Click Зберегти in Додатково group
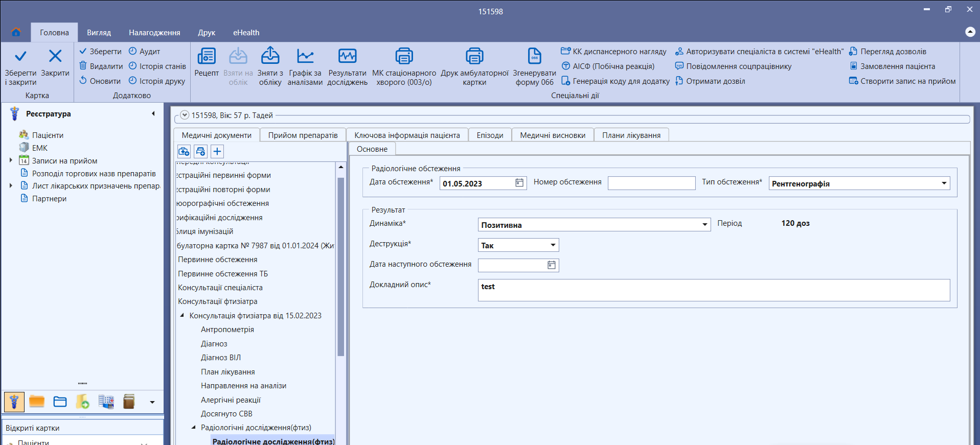 click(100, 51)
